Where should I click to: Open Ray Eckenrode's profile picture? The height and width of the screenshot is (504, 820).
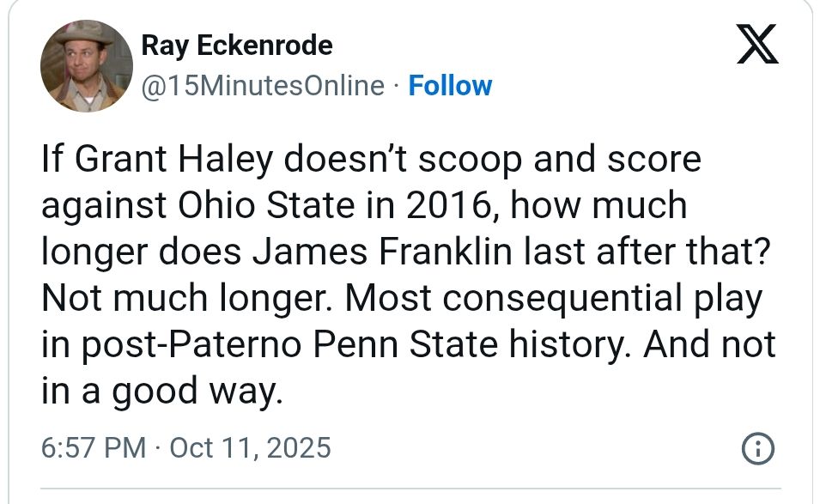click(86, 66)
